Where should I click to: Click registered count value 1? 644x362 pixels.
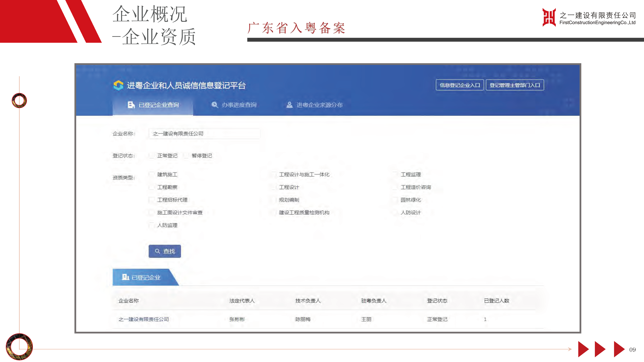coord(485,319)
